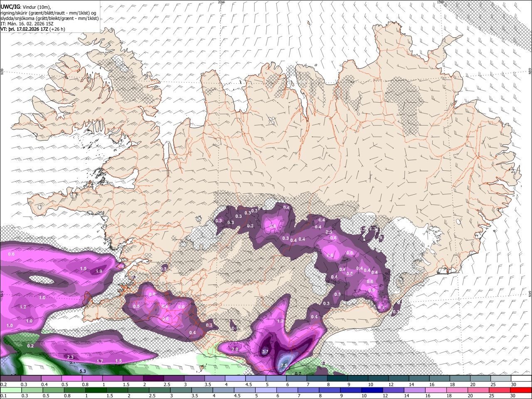
Task: Click the "1.9" precipitation value on the map
Action: click(99, 271)
